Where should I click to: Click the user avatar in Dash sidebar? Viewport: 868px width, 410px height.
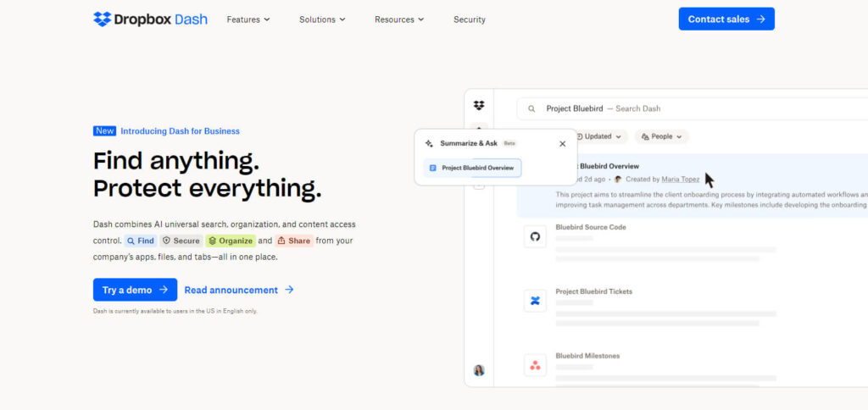pos(479,370)
